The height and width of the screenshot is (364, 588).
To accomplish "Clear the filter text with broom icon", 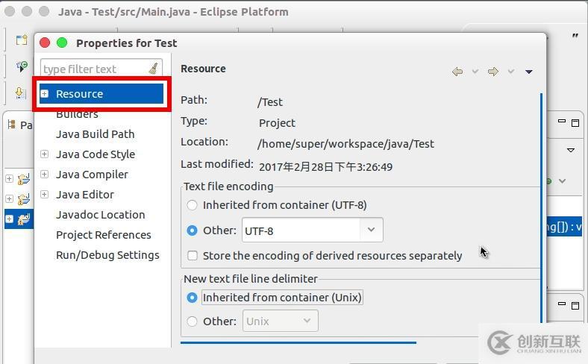I will click(x=153, y=69).
